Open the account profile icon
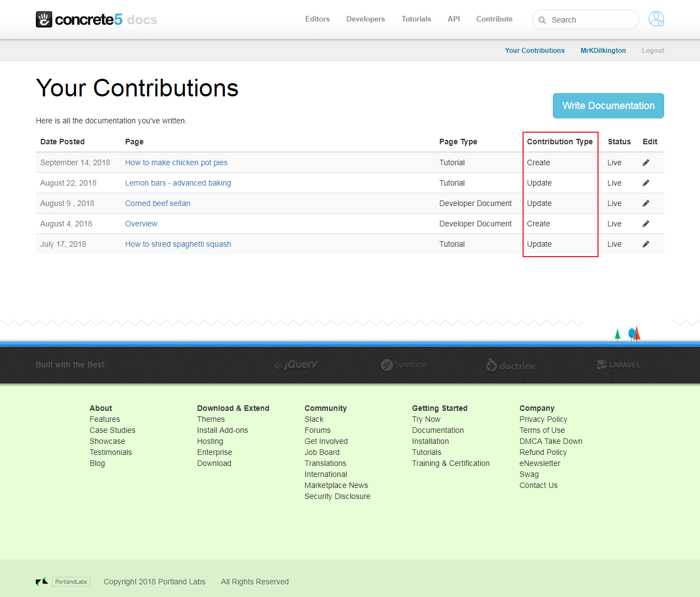The width and height of the screenshot is (700, 597). tap(656, 19)
